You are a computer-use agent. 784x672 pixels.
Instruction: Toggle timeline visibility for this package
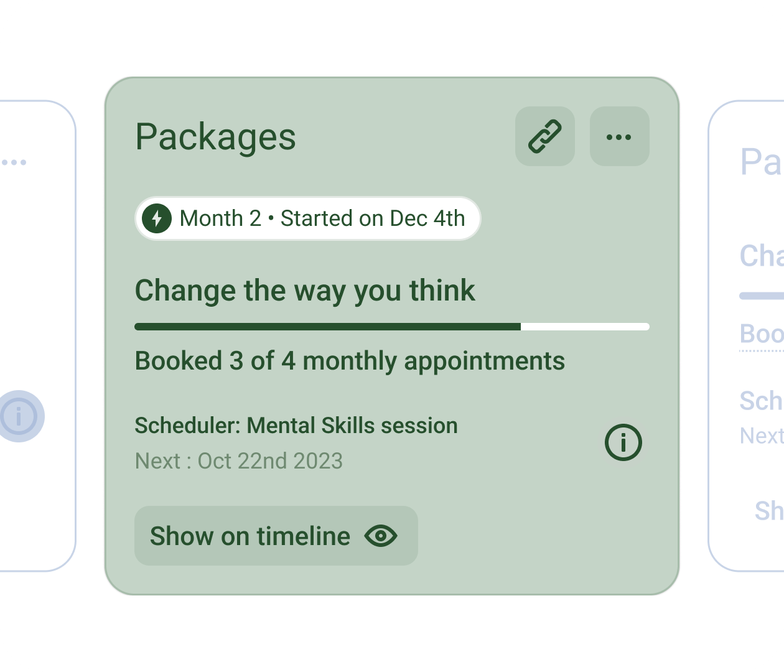(276, 536)
